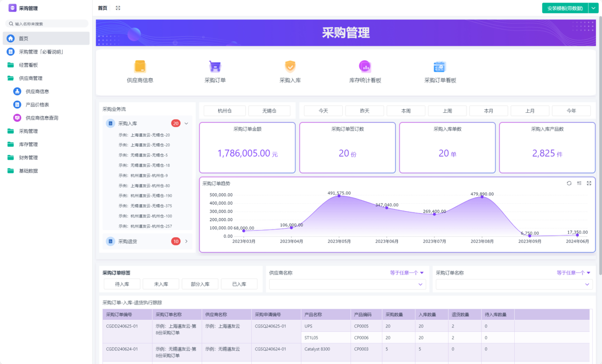Filter orders by 待入库 tag
The image size is (602, 364).
click(122, 284)
